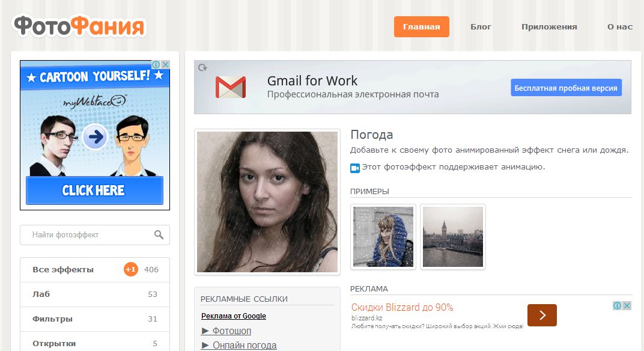
Task: Close the Blizzard ad
Action: 627,305
